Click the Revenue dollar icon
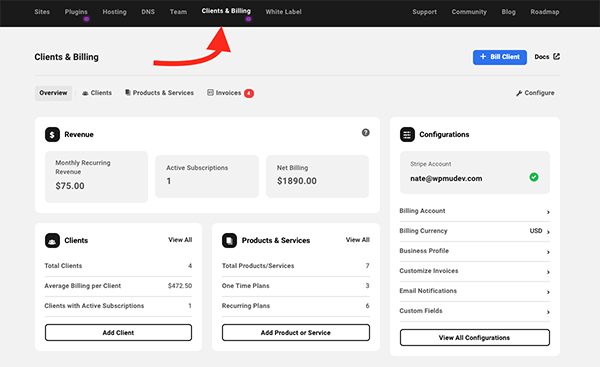 (52, 134)
